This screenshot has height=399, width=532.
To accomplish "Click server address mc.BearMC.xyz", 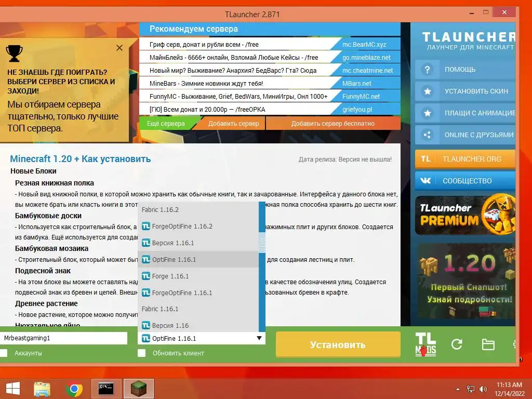I will [x=364, y=45].
